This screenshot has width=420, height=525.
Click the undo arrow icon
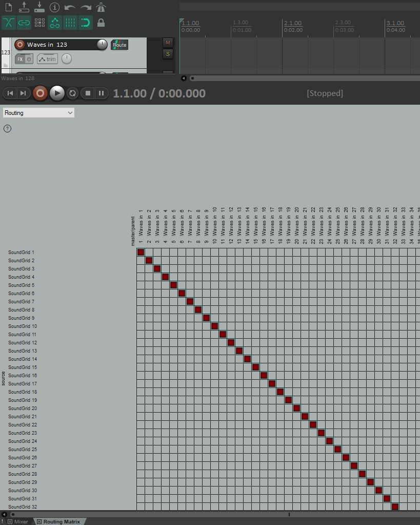[x=70, y=7]
